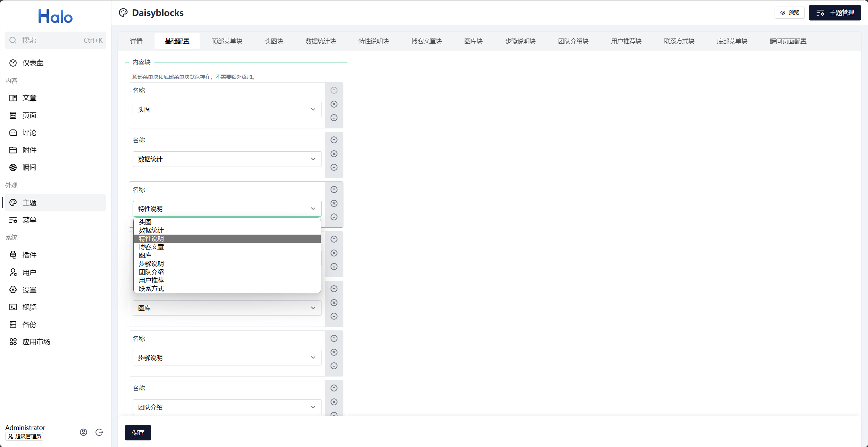Image resolution: width=868 pixels, height=447 pixels.
Task: Click the logout icon beside Administrator
Action: click(x=99, y=432)
